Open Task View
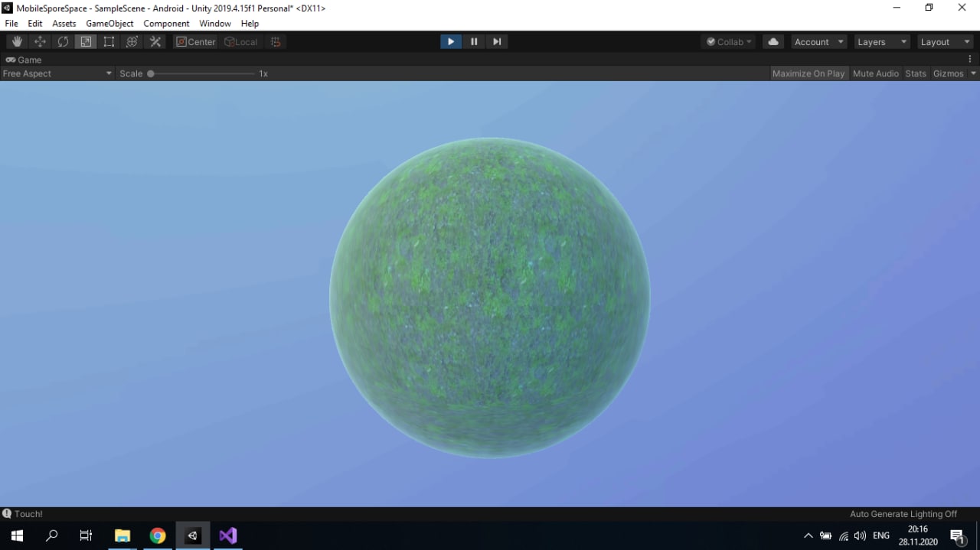The width and height of the screenshot is (980, 550). pos(86,535)
